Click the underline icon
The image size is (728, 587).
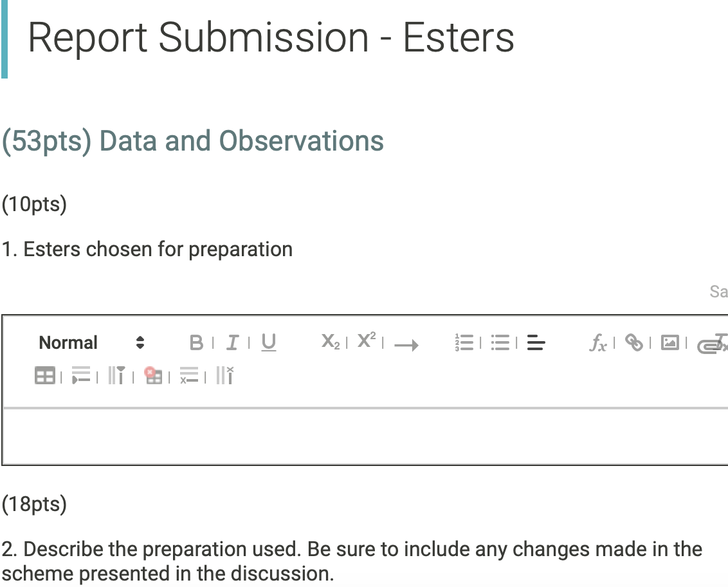[x=268, y=342]
